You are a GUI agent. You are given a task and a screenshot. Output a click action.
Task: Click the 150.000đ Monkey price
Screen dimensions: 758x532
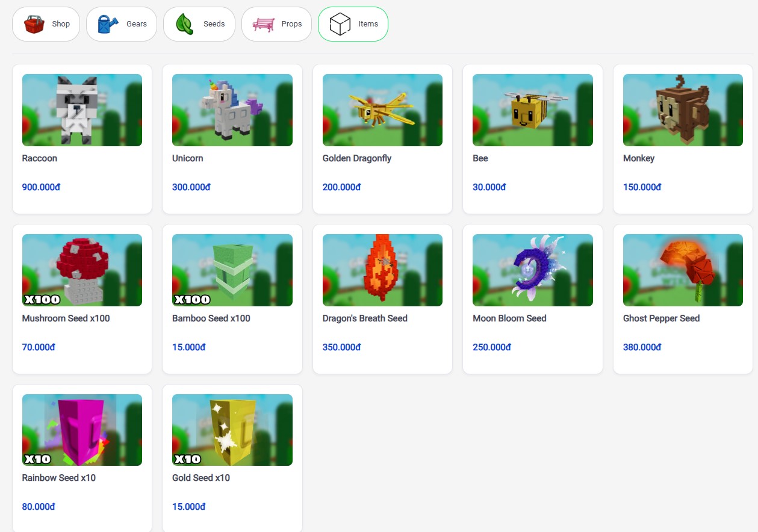(642, 187)
